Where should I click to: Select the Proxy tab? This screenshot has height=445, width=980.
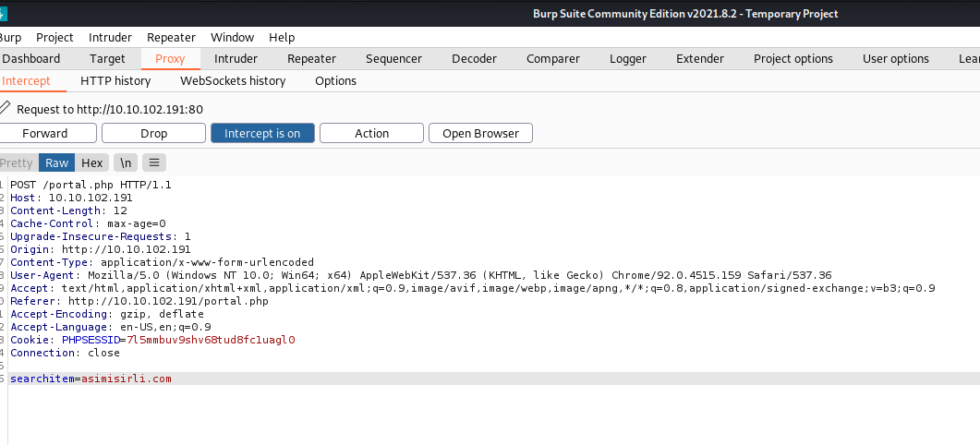coord(170,59)
